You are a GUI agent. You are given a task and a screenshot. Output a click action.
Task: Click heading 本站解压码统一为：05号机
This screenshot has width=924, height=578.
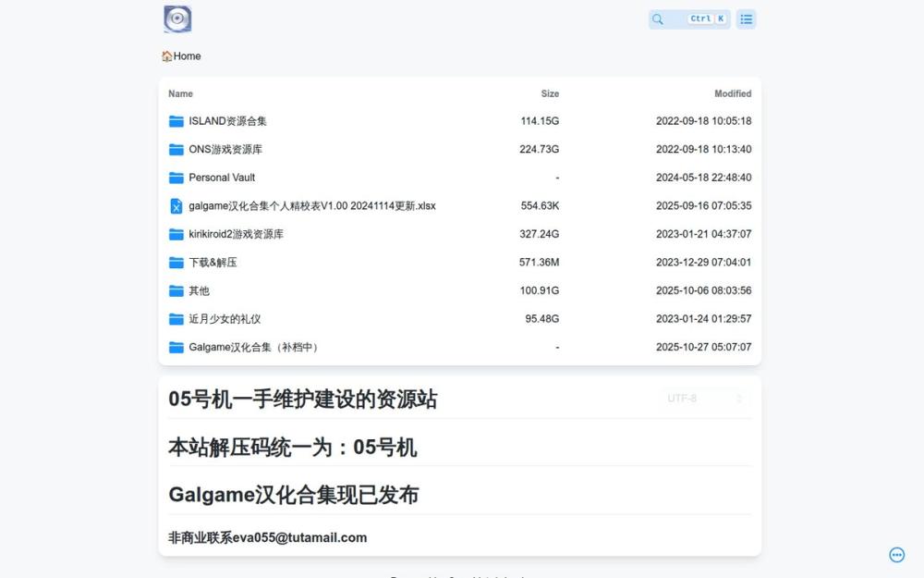pyautogui.click(x=292, y=448)
